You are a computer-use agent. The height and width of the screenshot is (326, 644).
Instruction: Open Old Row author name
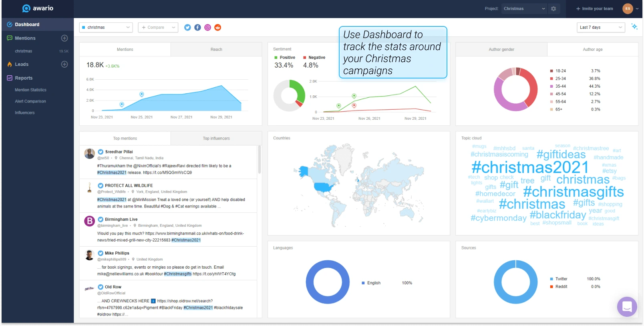113,287
